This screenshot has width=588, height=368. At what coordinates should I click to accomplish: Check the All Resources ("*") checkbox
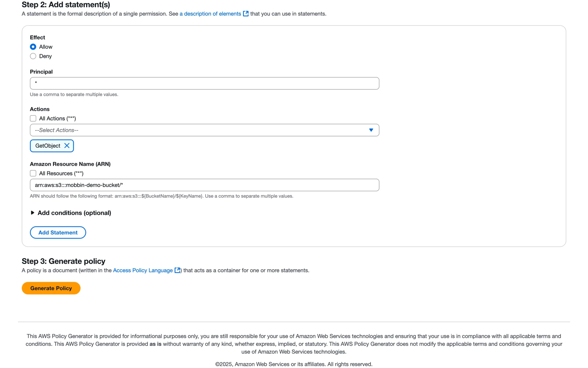[33, 173]
